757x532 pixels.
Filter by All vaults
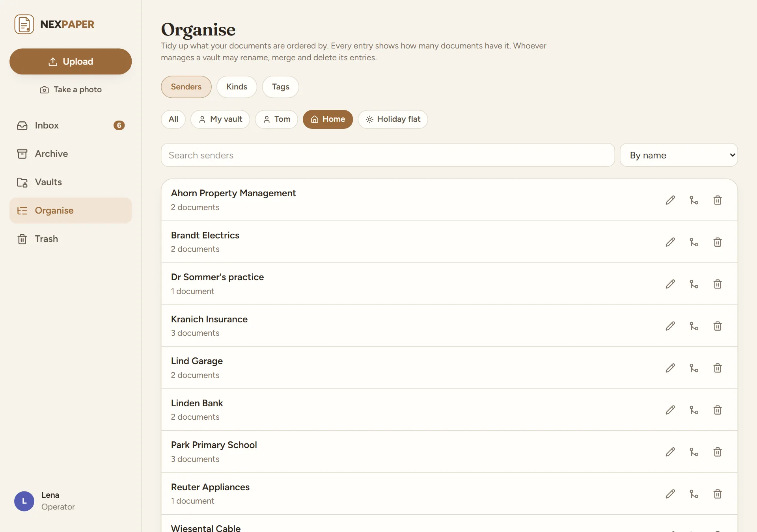point(173,119)
